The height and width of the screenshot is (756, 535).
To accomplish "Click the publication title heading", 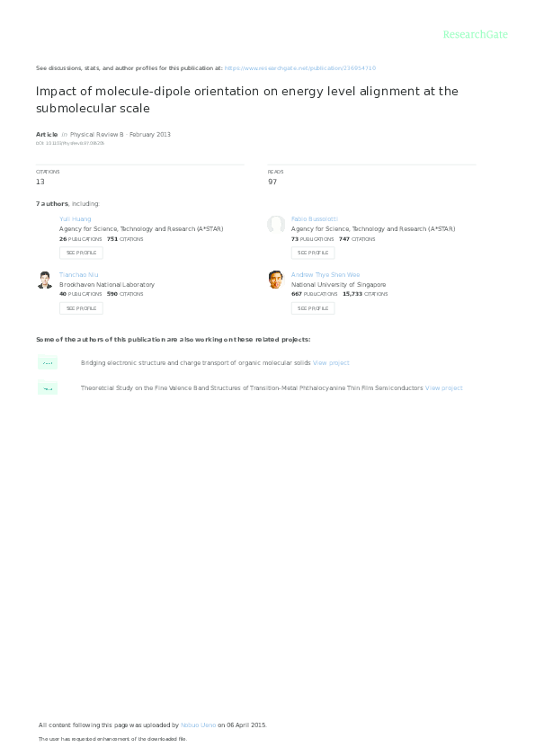I will pyautogui.click(x=247, y=99).
